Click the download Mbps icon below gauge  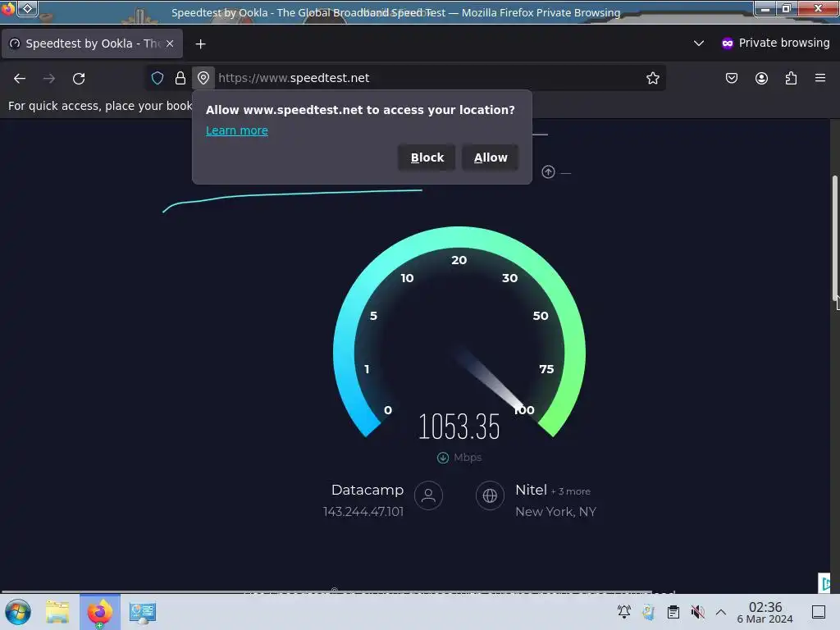[x=442, y=458]
